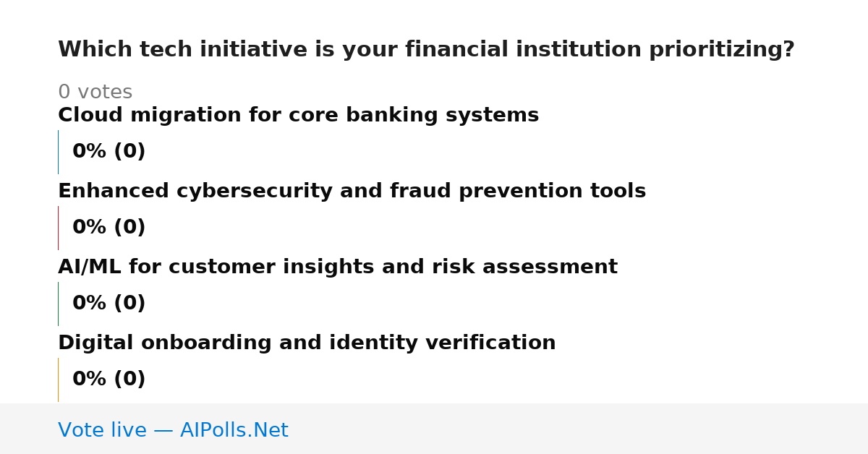Click the red bar under Enhanced cybersecurity
The width and height of the screenshot is (868, 454).
click(58, 228)
